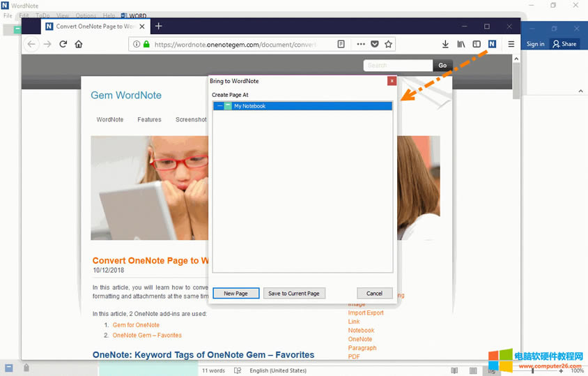This screenshot has width=588, height=376.
Task: Open the Screenshot navigation tab
Action: coord(191,119)
